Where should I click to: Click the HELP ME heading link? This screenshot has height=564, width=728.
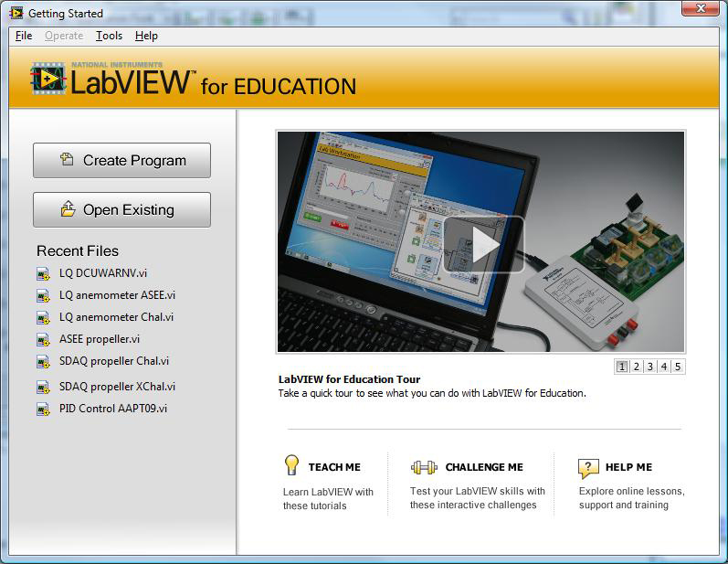click(628, 467)
